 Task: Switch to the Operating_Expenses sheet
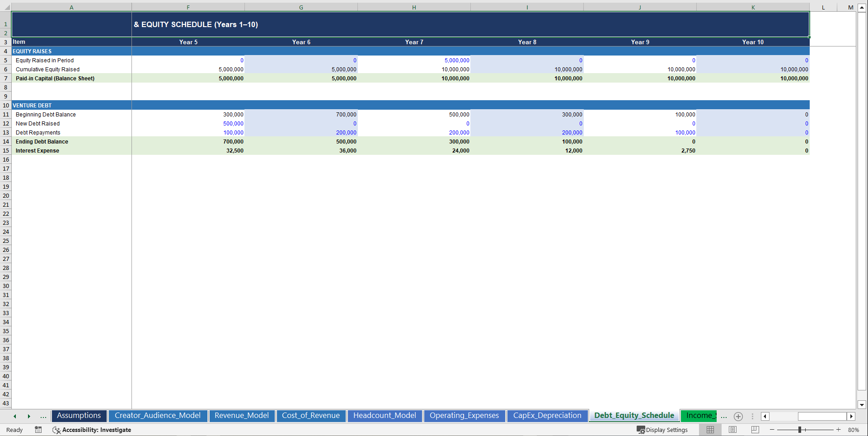(464, 415)
